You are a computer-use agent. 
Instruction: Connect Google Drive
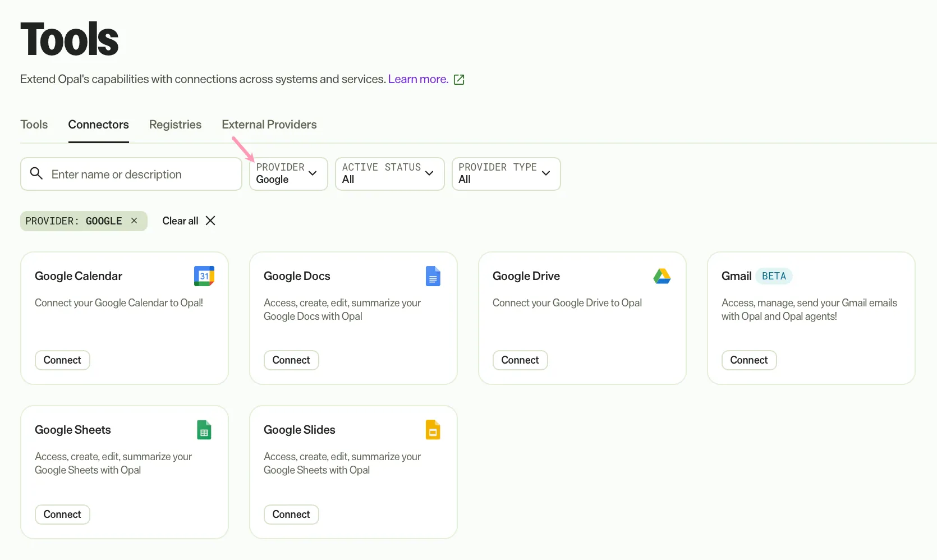(520, 360)
